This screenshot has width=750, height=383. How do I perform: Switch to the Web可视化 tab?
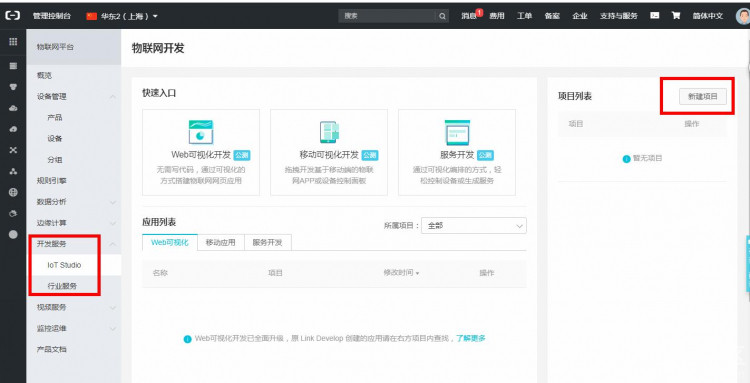pyautogui.click(x=170, y=242)
